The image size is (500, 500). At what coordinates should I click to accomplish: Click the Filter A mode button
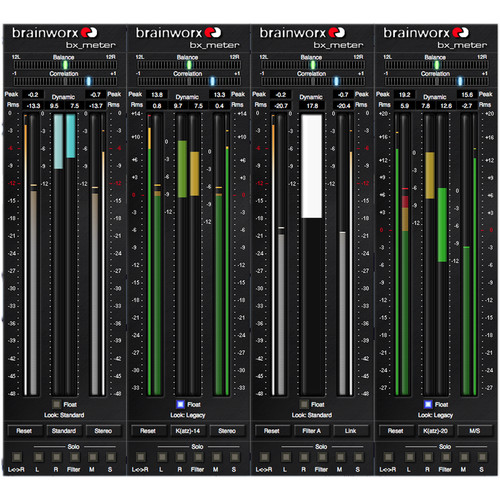click(x=311, y=431)
